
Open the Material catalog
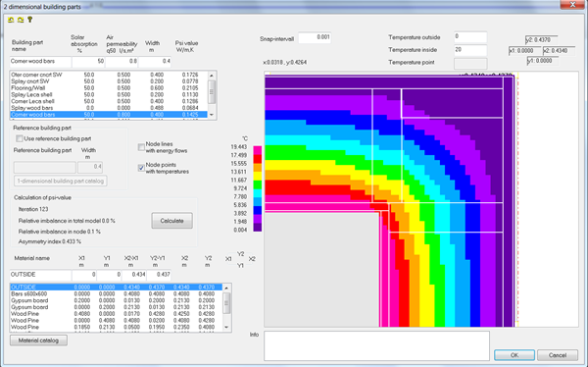click(38, 341)
